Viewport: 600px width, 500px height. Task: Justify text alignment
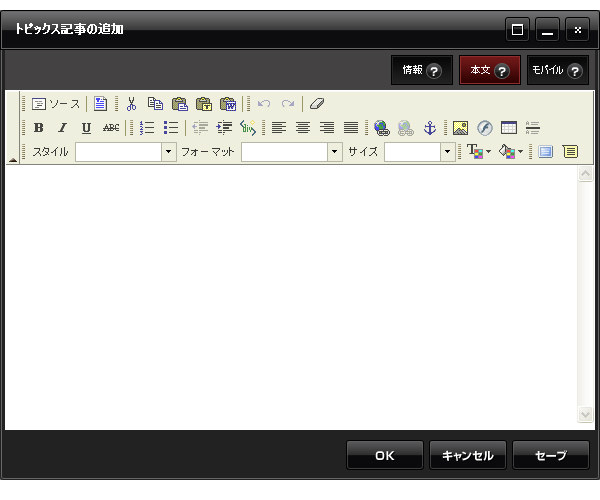(x=351, y=128)
